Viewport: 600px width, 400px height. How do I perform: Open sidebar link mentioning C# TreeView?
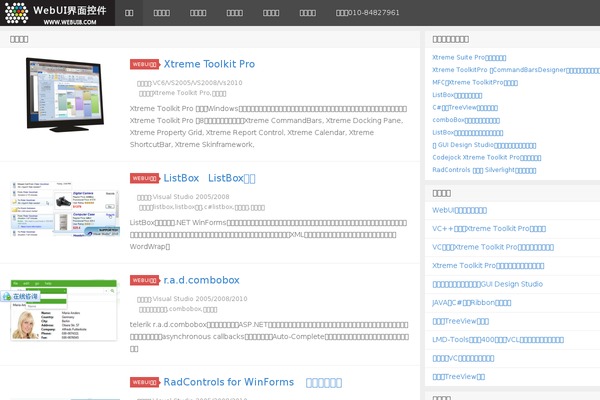point(465,108)
